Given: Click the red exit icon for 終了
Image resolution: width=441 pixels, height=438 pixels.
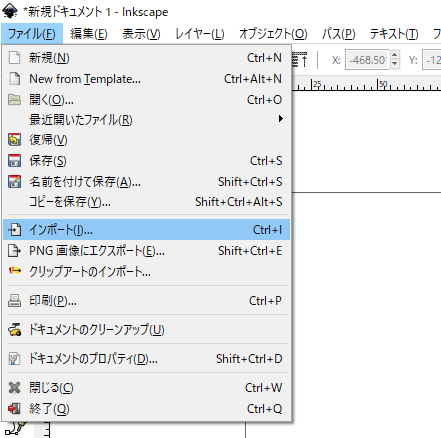Looking at the screenshot, I should tap(14, 408).
